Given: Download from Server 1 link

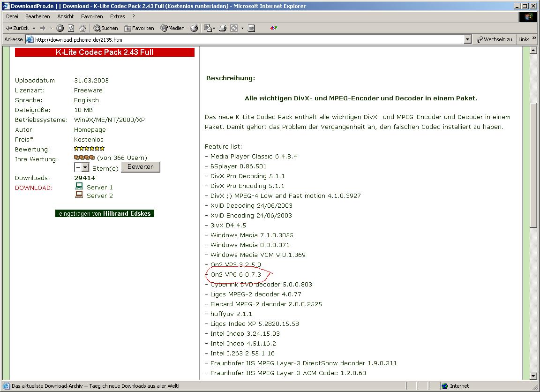Looking at the screenshot, I should coord(99,188).
